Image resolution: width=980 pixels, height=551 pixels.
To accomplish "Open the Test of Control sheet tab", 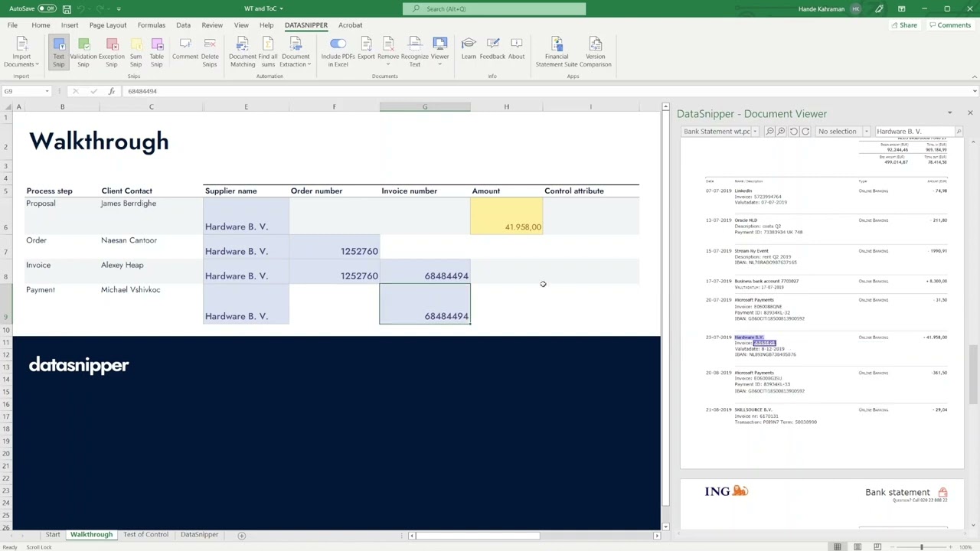I will coord(145,535).
